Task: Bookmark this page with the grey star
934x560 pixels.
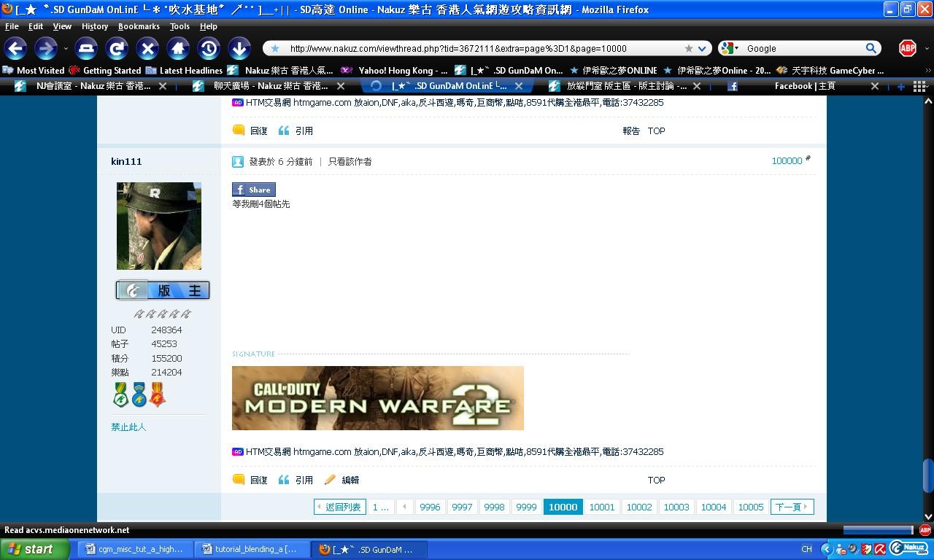Action: point(688,48)
